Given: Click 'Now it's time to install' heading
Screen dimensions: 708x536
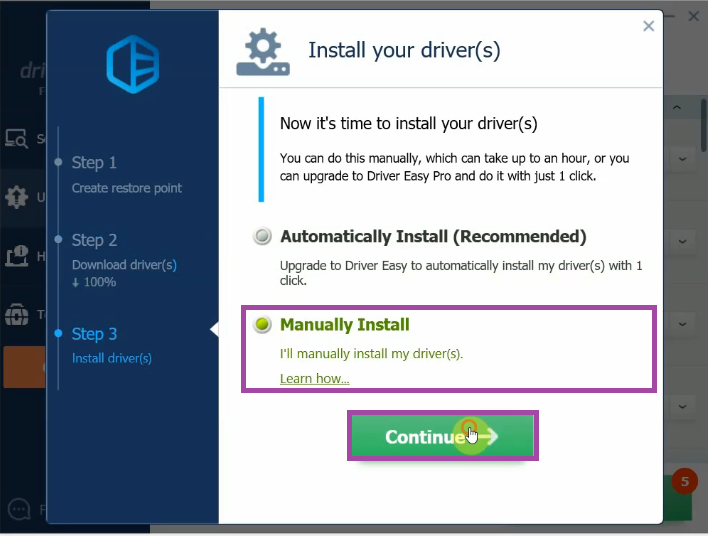Looking at the screenshot, I should click(x=409, y=123).
